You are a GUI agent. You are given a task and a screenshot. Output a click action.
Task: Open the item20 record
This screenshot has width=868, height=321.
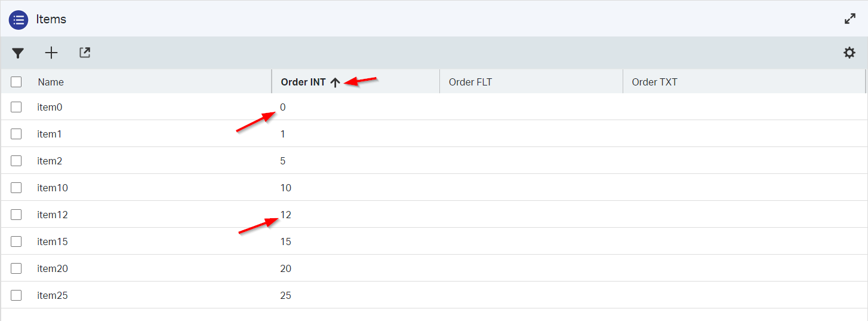point(53,268)
